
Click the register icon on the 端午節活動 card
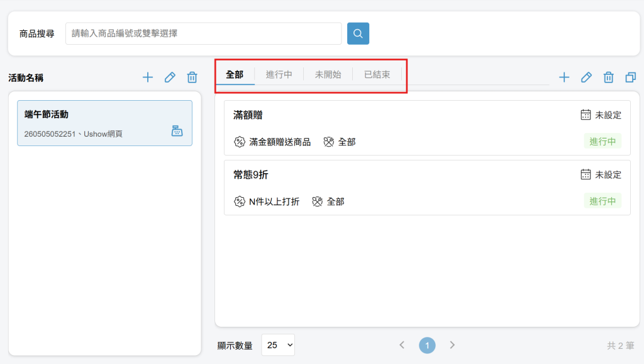click(177, 131)
